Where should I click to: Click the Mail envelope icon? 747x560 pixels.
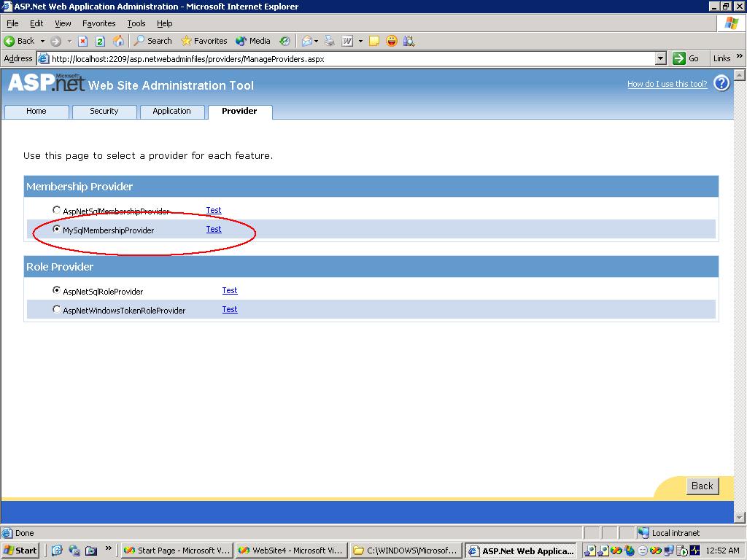point(307,42)
